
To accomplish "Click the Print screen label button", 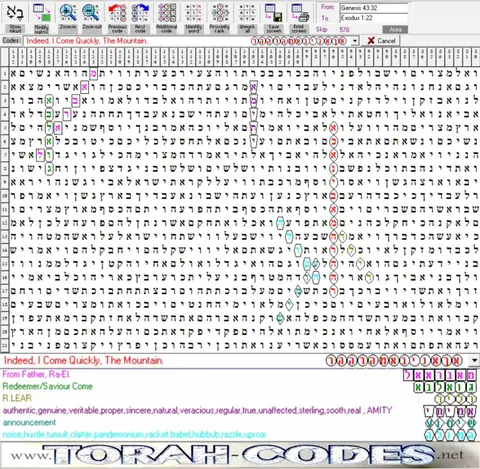I will tap(299, 29).
